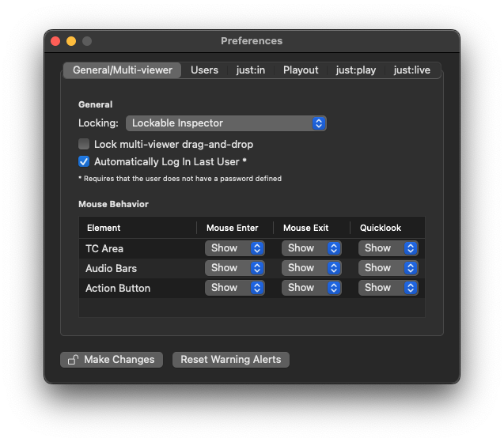Screen dimensions: 504x442
Task: Open Audio Bars Mouse Exit dropdown
Action: click(312, 268)
